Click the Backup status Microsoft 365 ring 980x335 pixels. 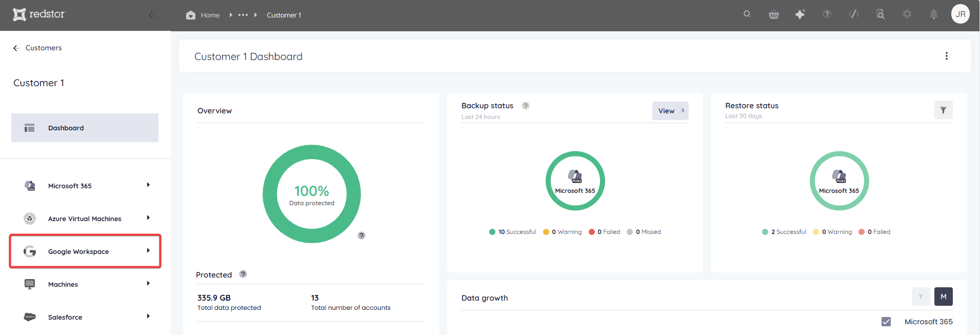[x=575, y=181]
